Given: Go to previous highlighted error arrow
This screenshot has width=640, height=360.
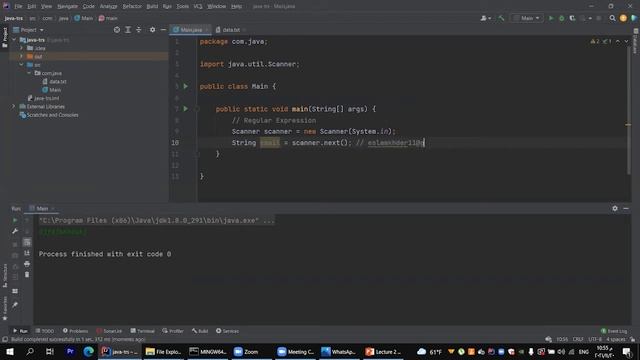Looking at the screenshot, I should coord(618,41).
